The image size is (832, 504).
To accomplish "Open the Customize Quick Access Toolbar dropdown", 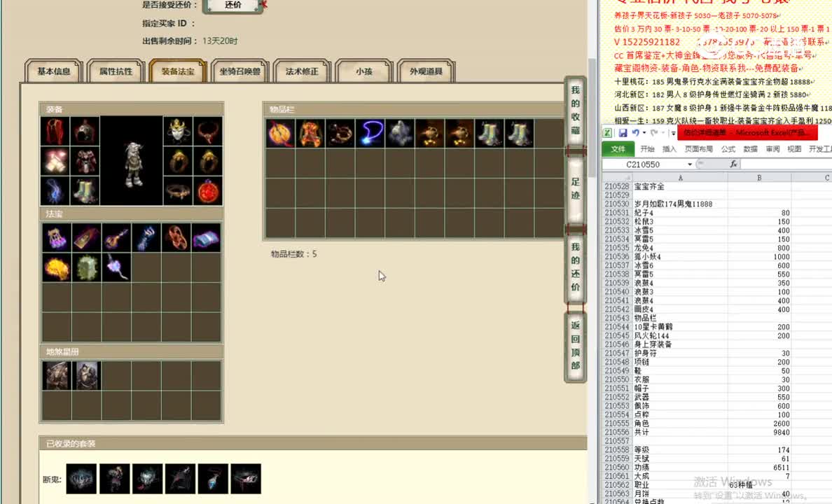I will [673, 133].
